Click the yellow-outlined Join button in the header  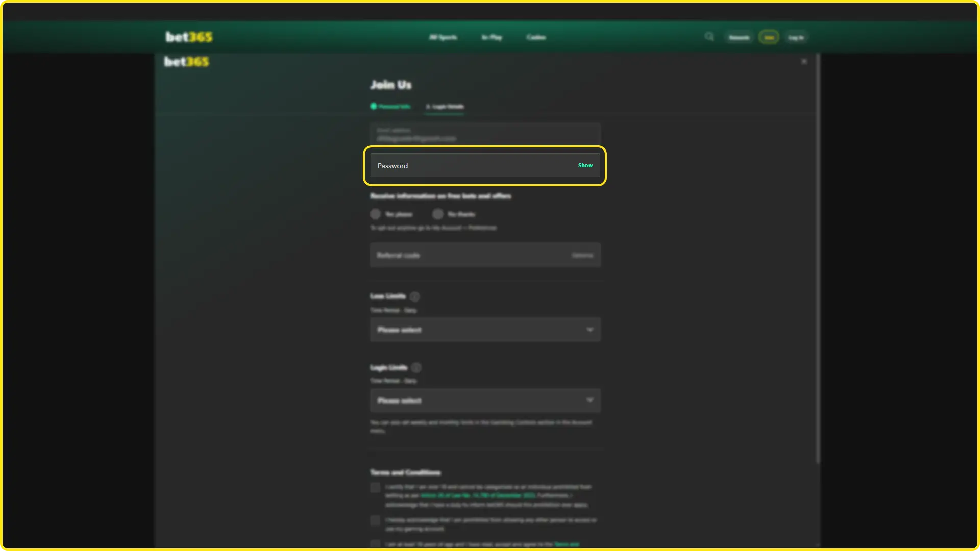tap(769, 37)
